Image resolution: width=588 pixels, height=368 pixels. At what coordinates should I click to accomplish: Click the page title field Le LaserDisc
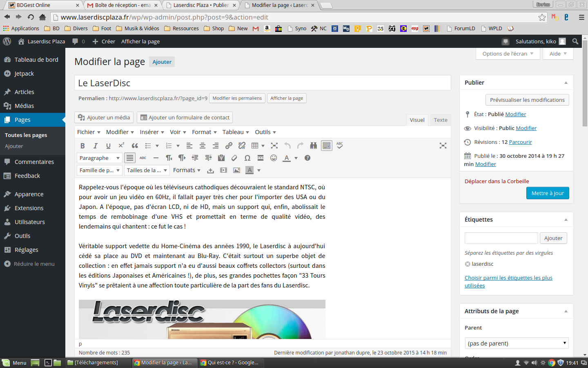[263, 83]
